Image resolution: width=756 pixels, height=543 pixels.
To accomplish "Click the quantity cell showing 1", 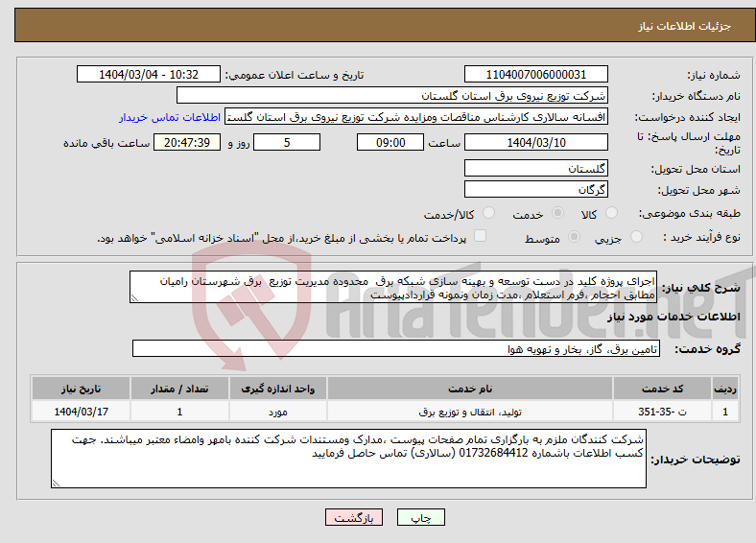I will [x=179, y=412].
